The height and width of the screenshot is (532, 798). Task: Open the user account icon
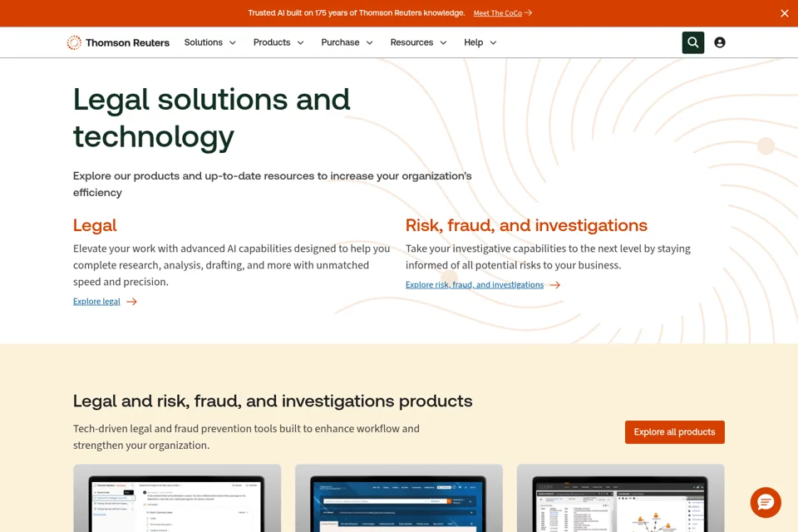pyautogui.click(x=719, y=42)
